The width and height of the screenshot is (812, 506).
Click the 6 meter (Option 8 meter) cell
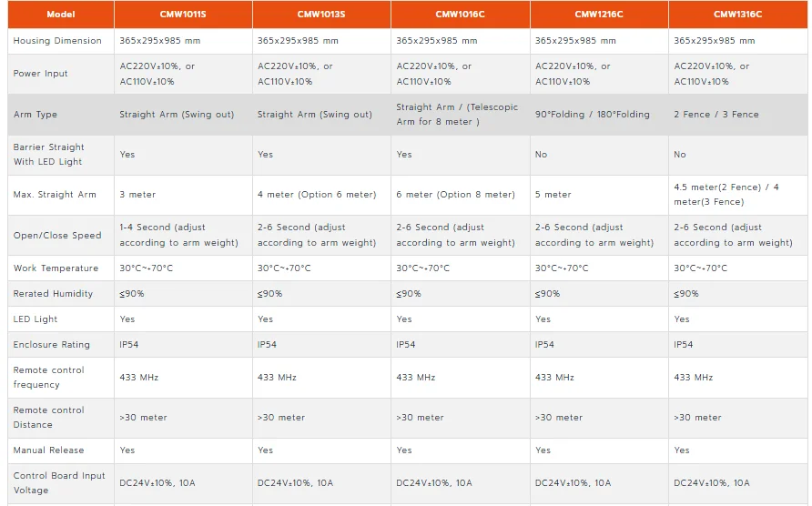coord(456,195)
